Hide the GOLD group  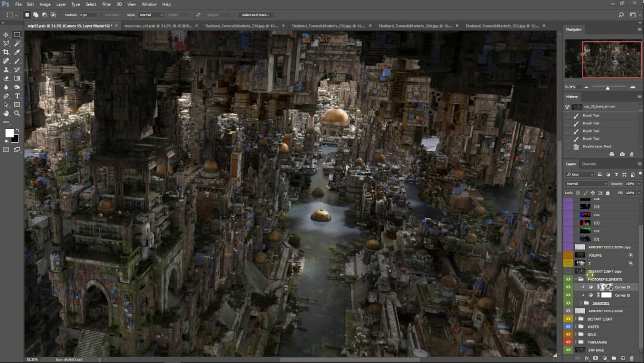(568, 334)
